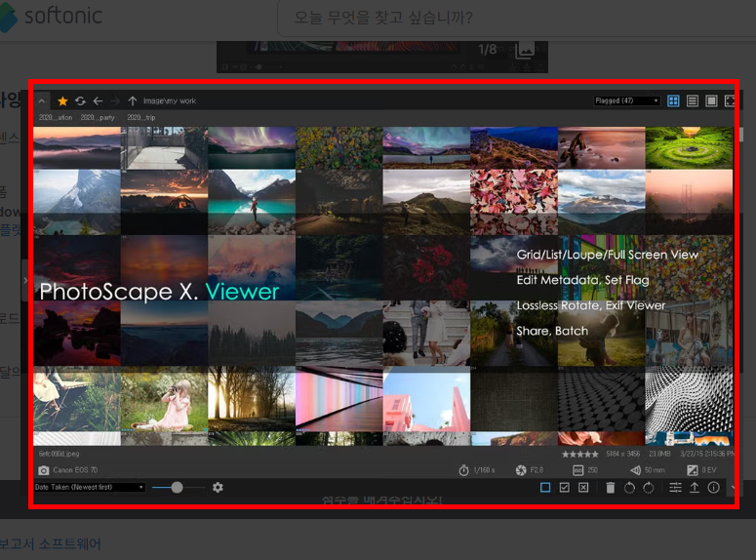Viewport: 756px width, 560px height.
Task: Click the blue single-selection square icon
Action: tap(545, 487)
